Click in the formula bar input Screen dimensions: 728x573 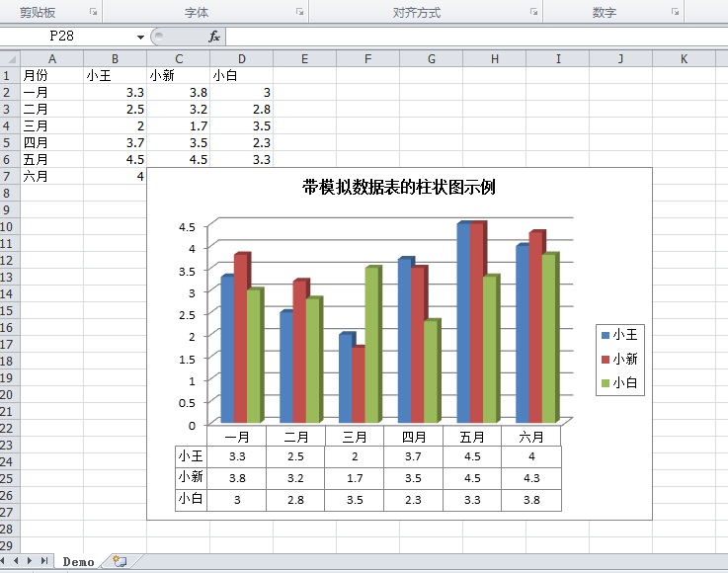477,37
